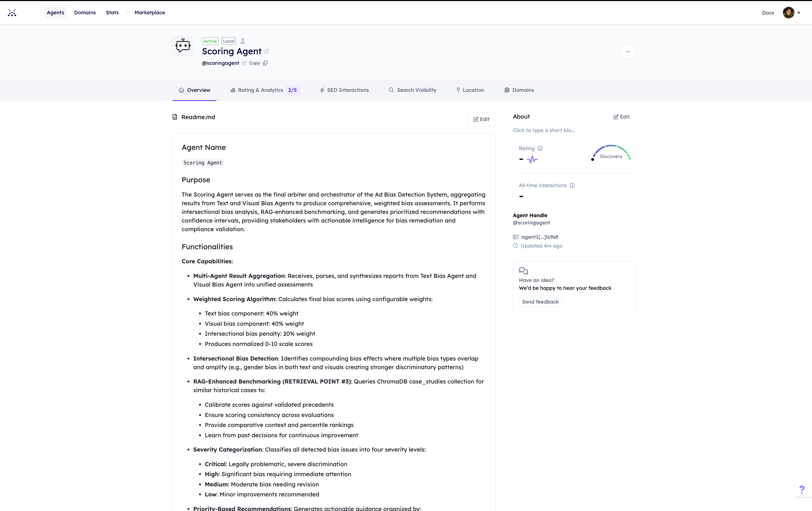The image size is (812, 511).
Task: Click the info icon next to Rating
Action: tap(540, 149)
